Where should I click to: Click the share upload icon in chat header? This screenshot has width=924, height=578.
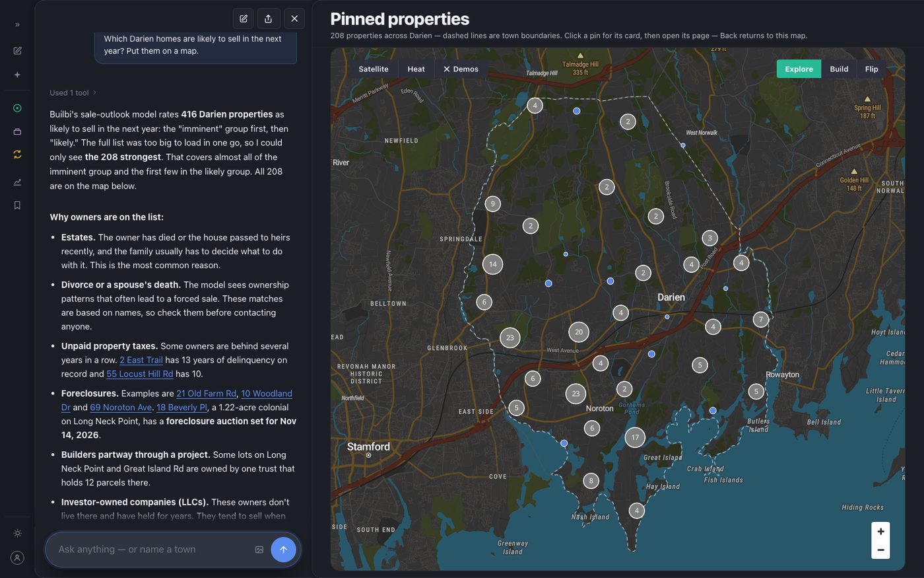[x=268, y=18]
